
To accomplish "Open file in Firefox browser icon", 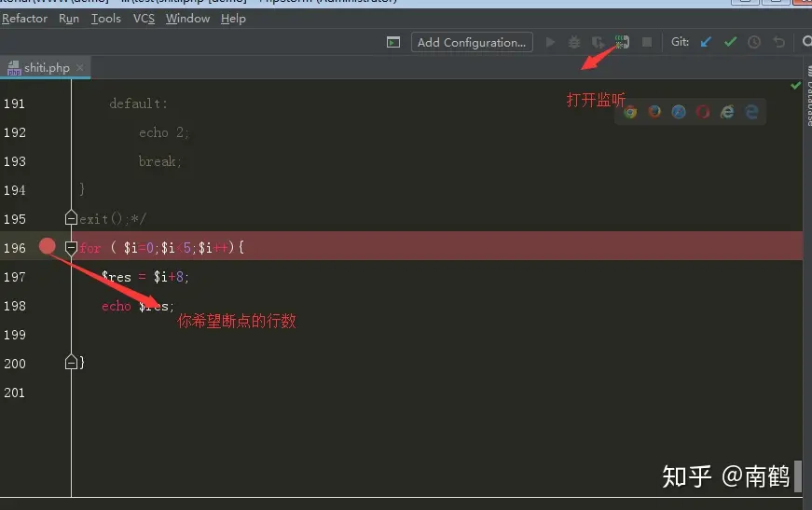I will tap(654, 112).
